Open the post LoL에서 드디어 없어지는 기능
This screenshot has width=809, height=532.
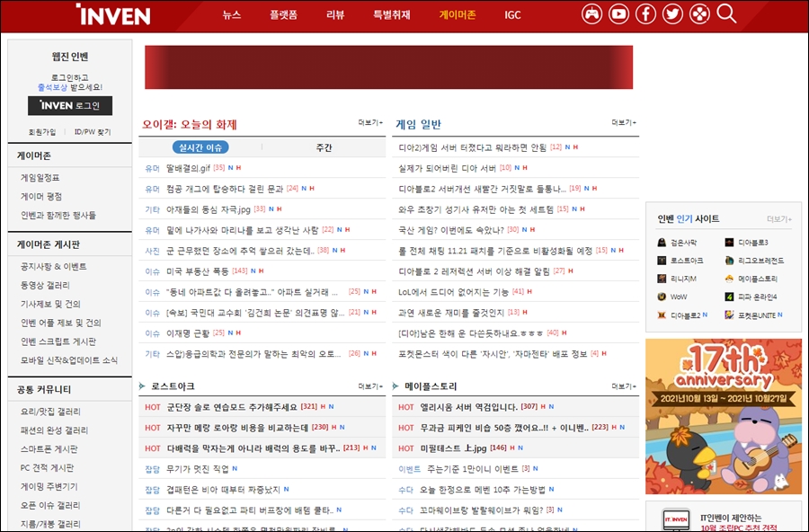click(x=454, y=291)
